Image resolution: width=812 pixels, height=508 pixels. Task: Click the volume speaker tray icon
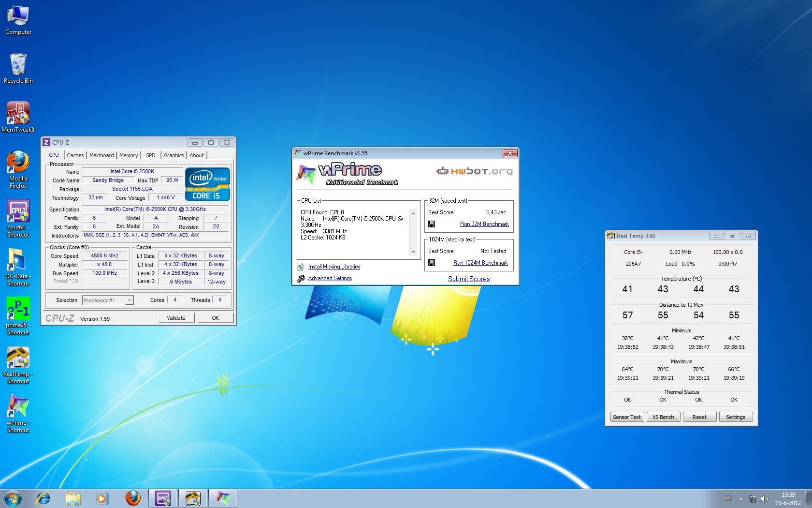(x=764, y=498)
